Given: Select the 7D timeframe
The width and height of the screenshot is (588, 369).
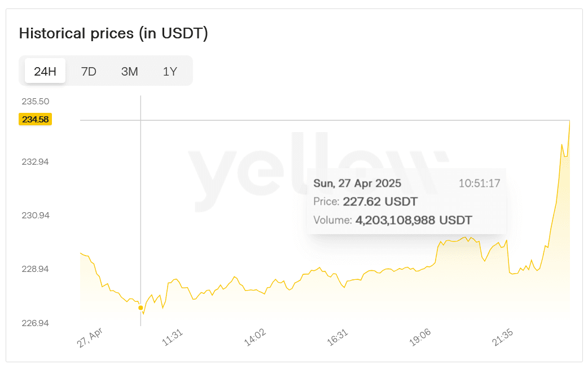Looking at the screenshot, I should pyautogui.click(x=88, y=71).
